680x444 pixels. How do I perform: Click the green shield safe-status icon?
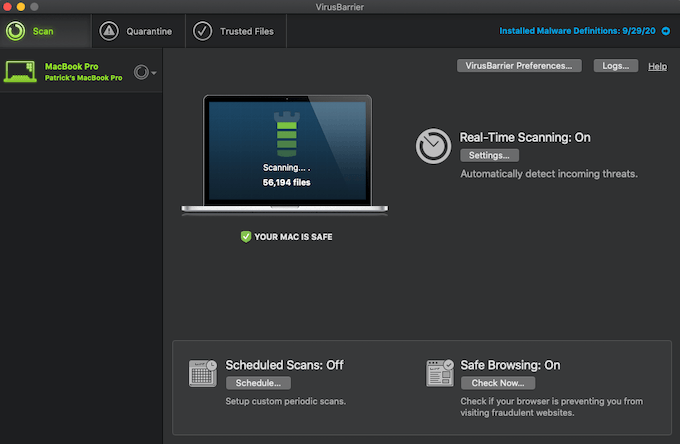[x=246, y=237]
